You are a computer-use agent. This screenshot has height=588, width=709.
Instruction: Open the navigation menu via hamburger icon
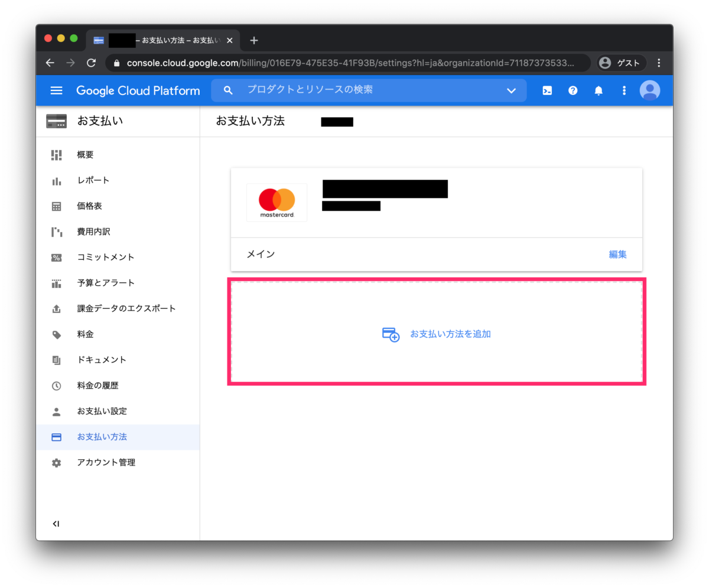pyautogui.click(x=56, y=90)
